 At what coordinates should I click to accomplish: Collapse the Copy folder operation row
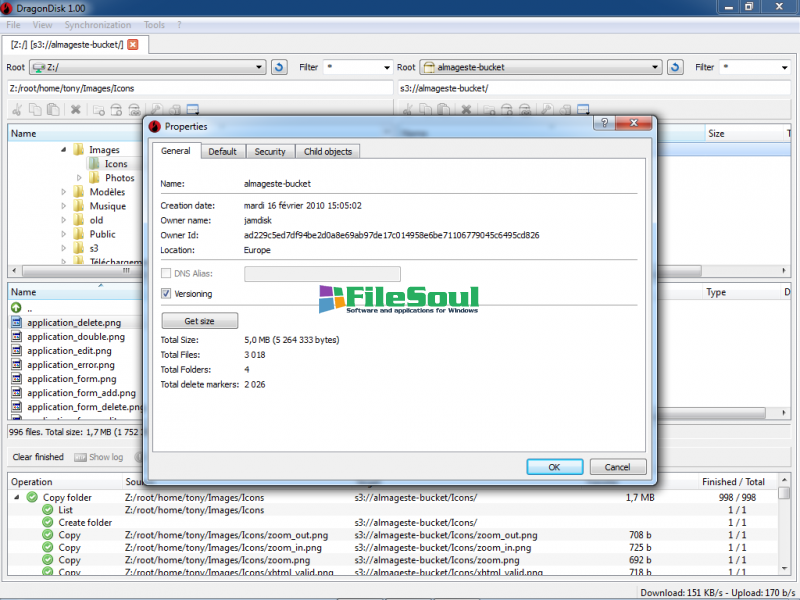pyautogui.click(x=17, y=497)
